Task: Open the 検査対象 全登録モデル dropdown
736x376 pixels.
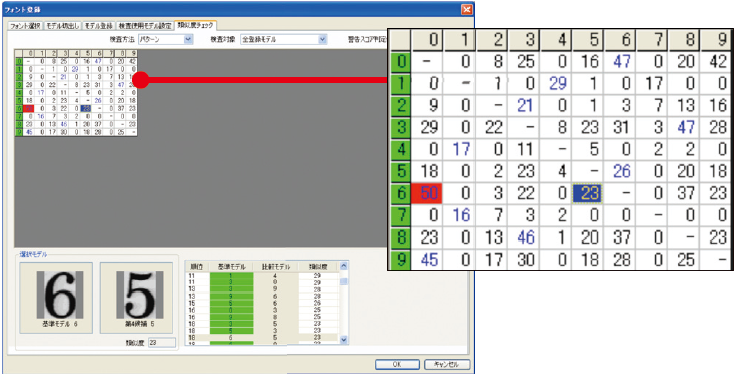Action: point(284,39)
